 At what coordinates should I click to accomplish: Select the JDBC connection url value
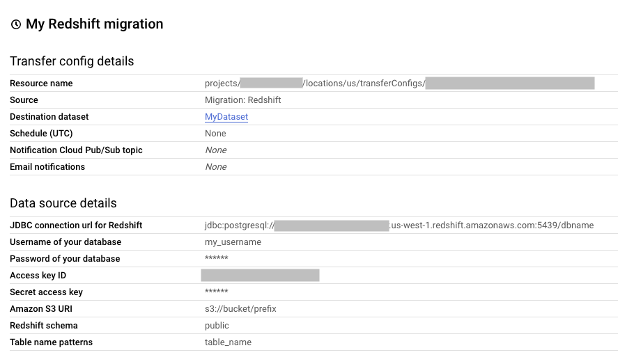click(x=399, y=225)
